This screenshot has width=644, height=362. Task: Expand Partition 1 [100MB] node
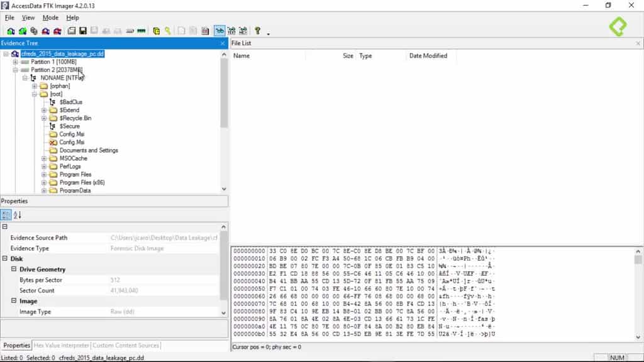pos(15,62)
